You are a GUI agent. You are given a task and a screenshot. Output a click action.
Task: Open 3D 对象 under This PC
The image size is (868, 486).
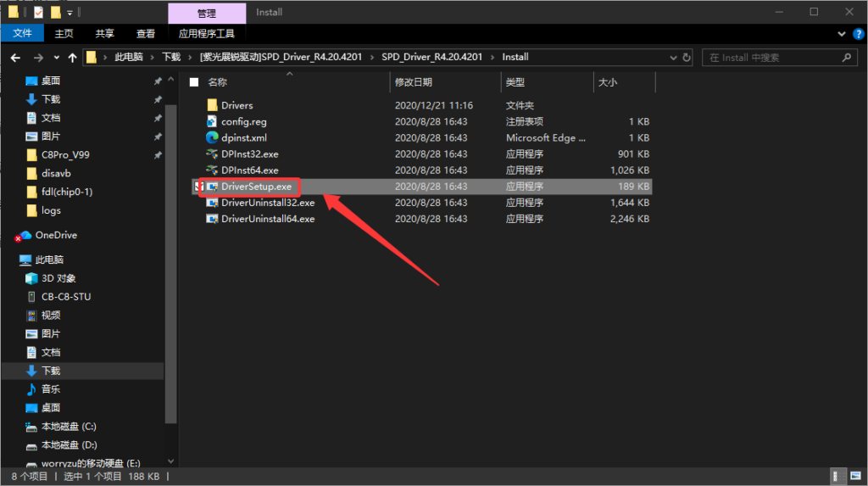coord(58,278)
